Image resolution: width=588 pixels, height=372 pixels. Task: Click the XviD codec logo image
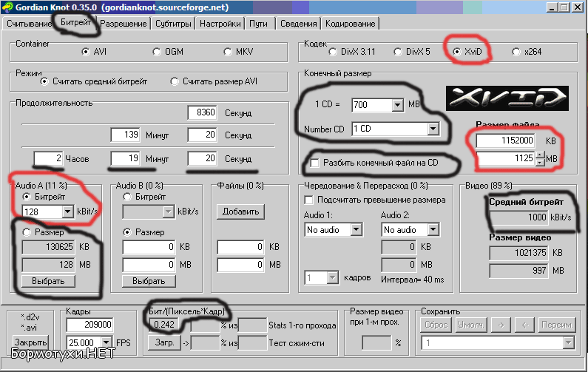(507, 98)
